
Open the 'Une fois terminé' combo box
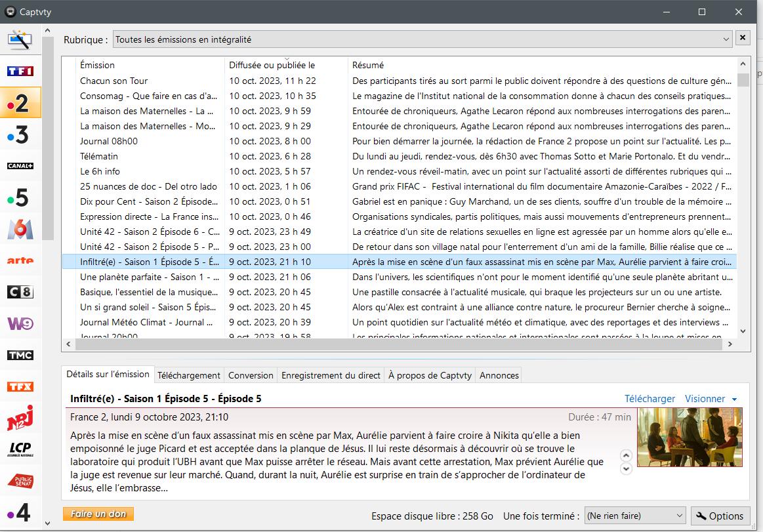(634, 516)
